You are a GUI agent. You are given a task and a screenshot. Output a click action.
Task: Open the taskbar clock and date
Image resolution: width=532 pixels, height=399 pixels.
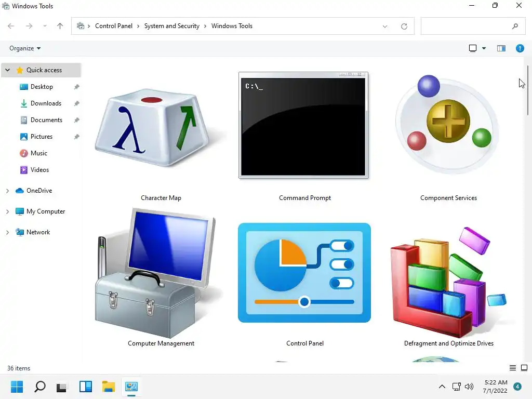point(495,387)
